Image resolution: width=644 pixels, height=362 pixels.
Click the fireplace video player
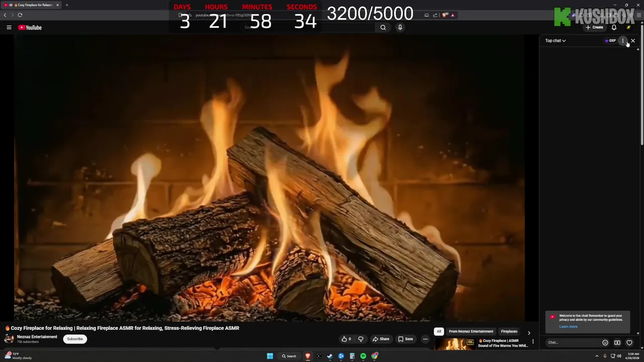pos(269,178)
